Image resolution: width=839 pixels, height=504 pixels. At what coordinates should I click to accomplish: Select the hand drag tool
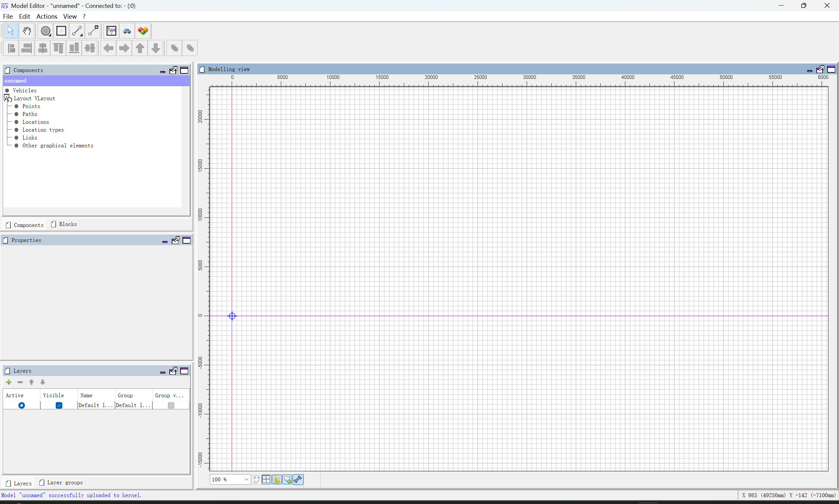[27, 31]
